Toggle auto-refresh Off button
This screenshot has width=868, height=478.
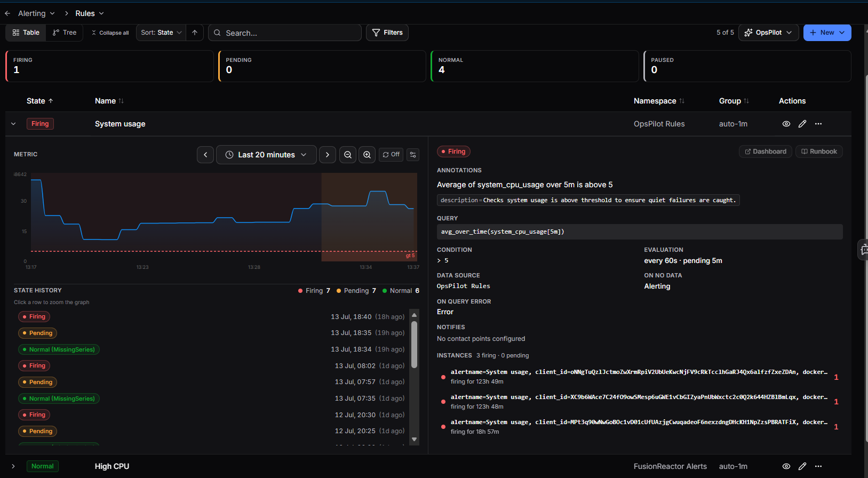tap(391, 155)
